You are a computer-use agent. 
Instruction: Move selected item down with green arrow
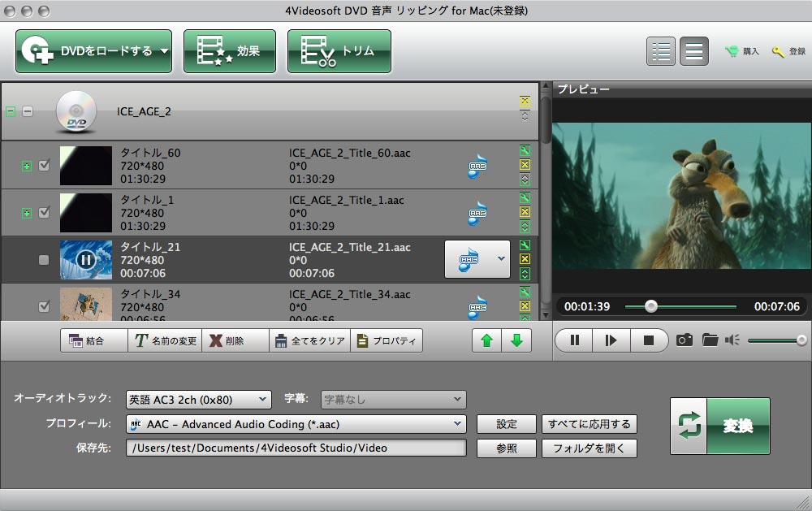click(516, 340)
